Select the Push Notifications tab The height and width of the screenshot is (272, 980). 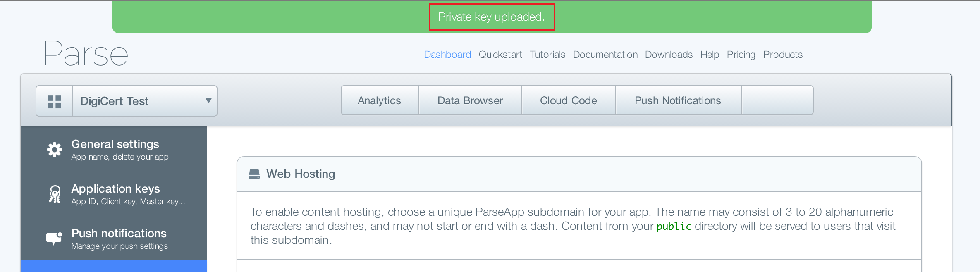click(678, 100)
